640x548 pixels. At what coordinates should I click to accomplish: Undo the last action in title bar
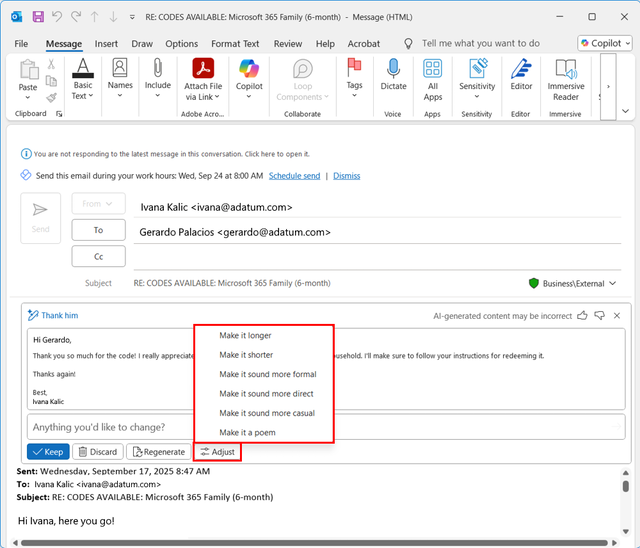tap(57, 17)
